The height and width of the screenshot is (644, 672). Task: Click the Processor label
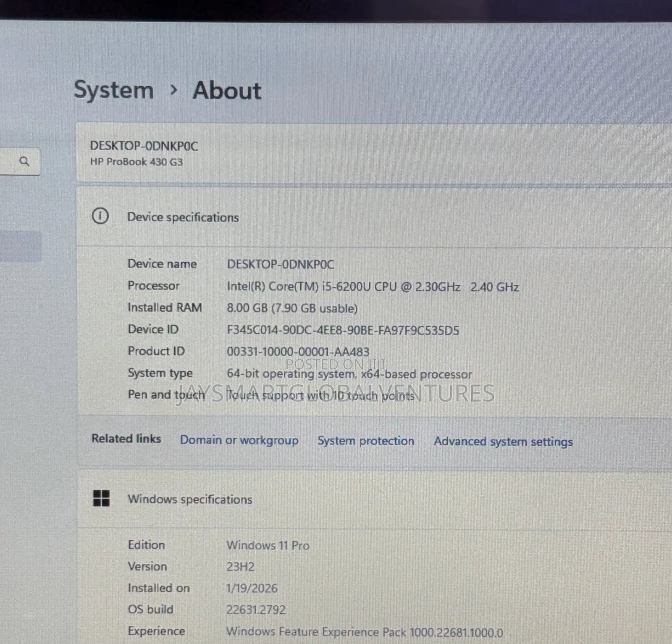pos(154,286)
